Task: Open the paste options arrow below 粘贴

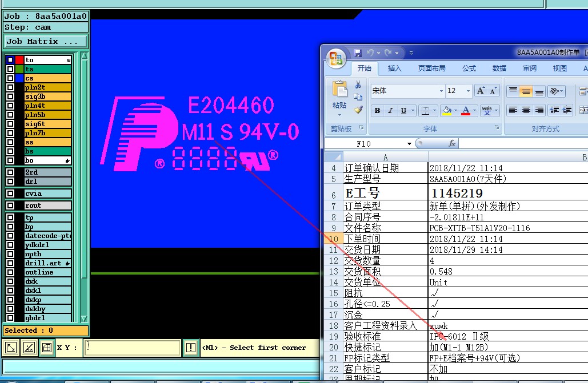Action: pos(340,115)
